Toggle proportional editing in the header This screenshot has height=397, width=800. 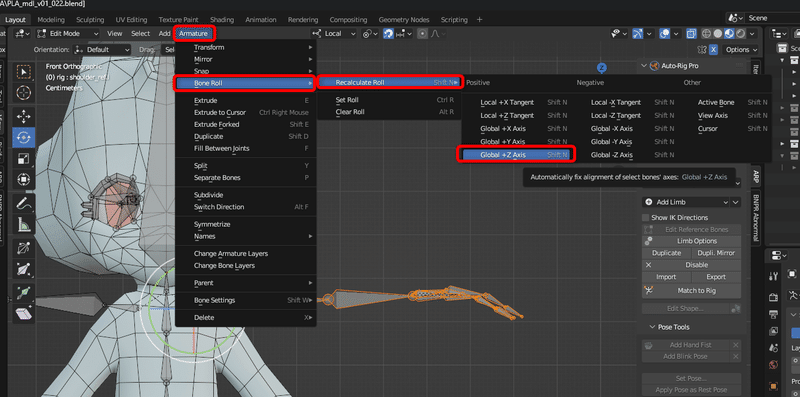[x=422, y=34]
